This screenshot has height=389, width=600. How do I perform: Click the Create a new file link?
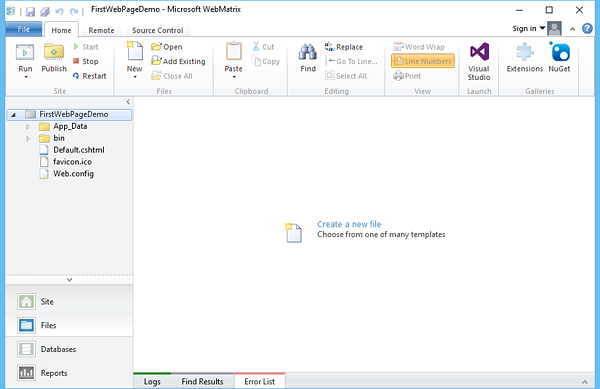click(x=349, y=224)
